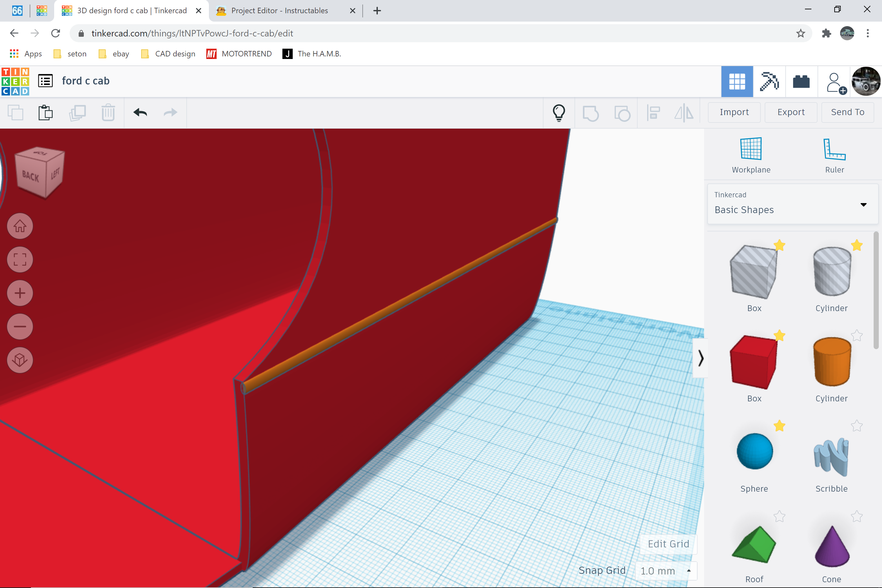Click the Duplicate and repeat icon
This screenshot has height=588, width=882.
point(77,113)
